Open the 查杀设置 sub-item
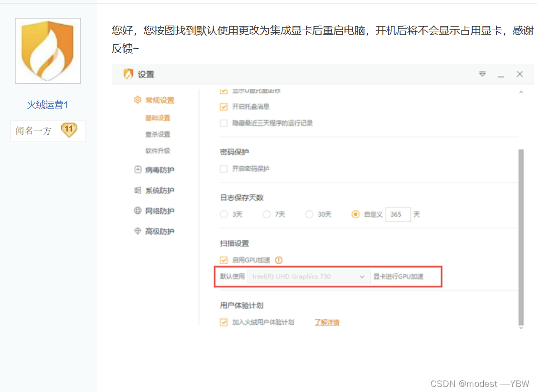This screenshot has height=392, width=537. [x=158, y=135]
